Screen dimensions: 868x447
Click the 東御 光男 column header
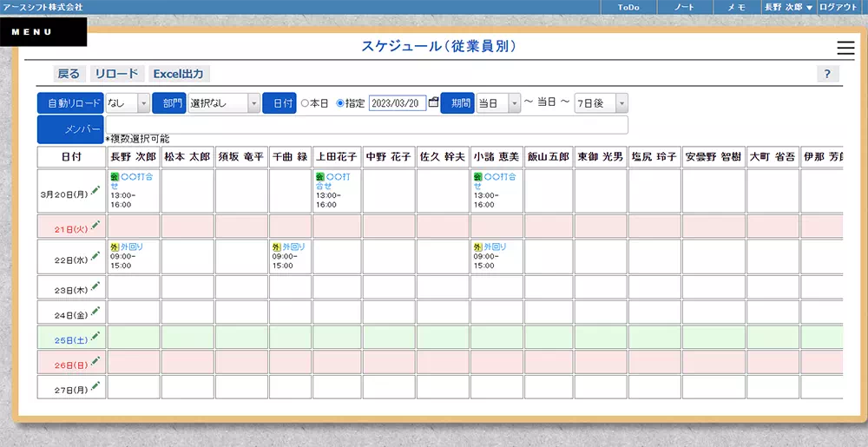pos(601,157)
